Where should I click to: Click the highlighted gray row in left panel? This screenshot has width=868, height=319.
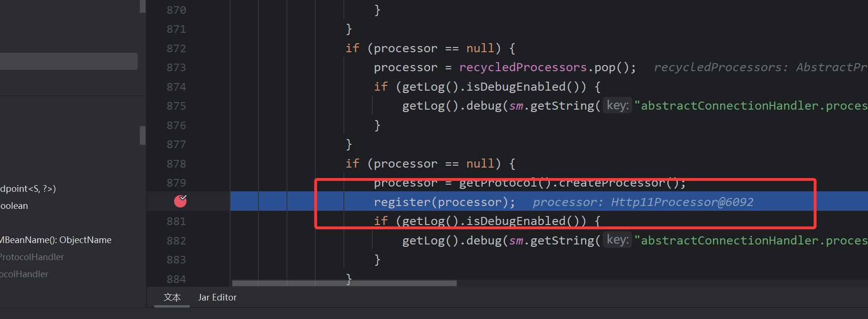click(69, 61)
